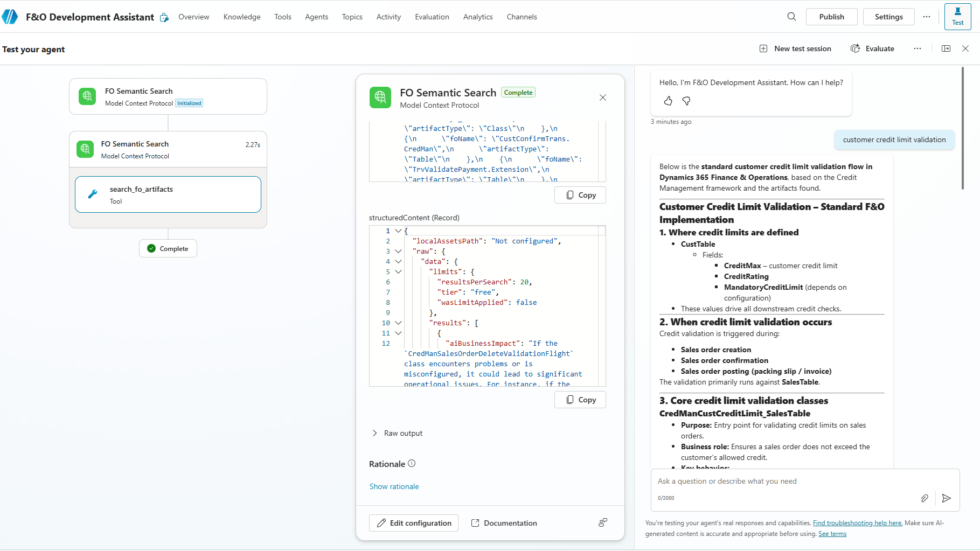
Task: Click the attach file paperclip icon
Action: pos(925,498)
